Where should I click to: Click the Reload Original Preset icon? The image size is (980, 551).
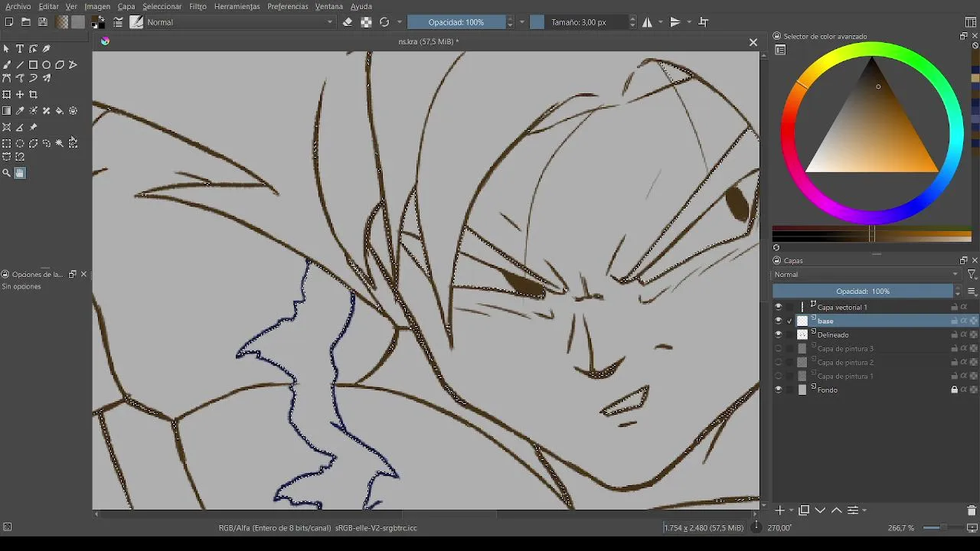point(384,22)
